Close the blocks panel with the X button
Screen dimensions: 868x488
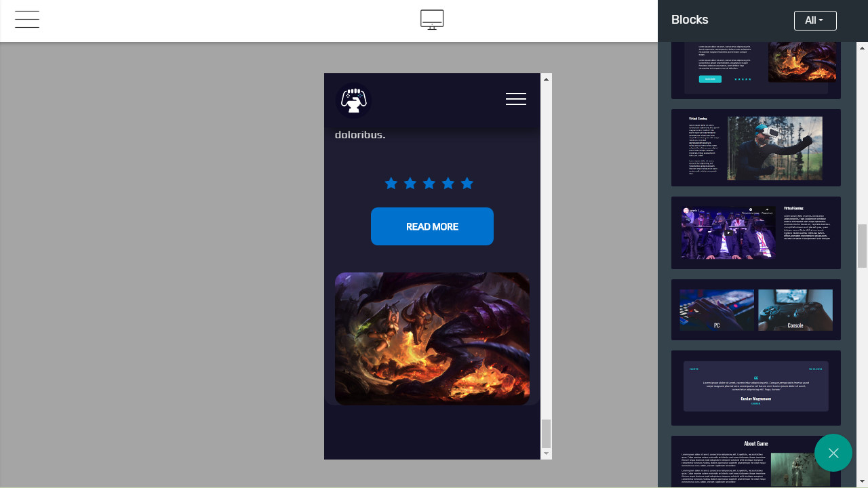[x=833, y=453]
